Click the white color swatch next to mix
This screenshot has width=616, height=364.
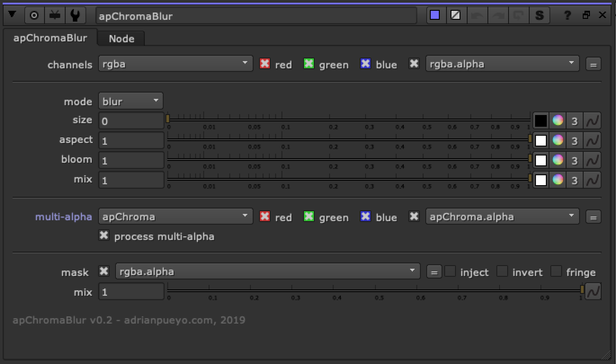click(540, 180)
